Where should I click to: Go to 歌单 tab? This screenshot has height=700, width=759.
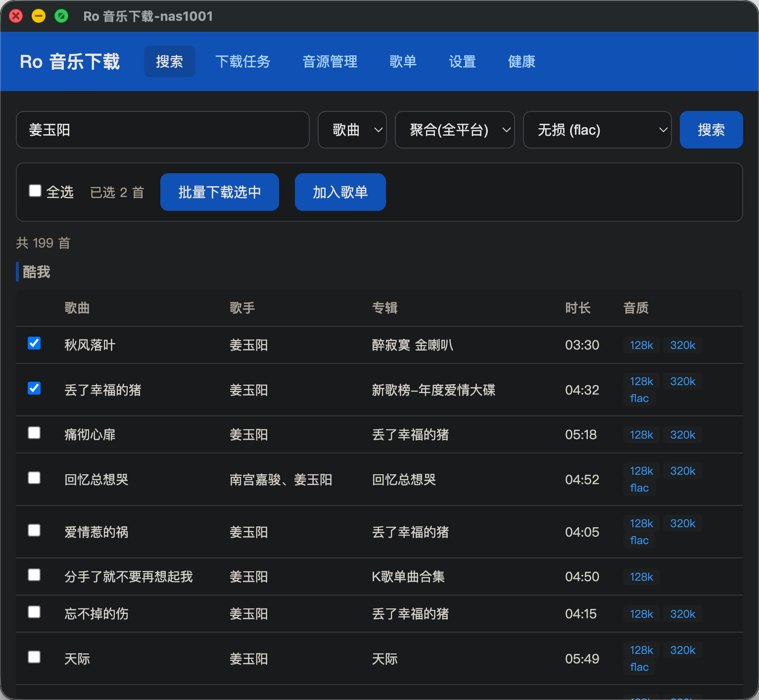(403, 61)
